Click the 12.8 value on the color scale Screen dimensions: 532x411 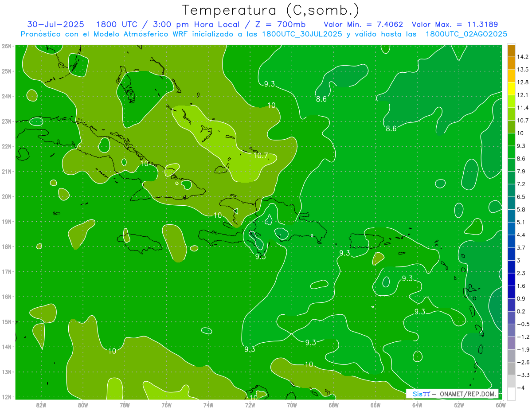coord(522,82)
